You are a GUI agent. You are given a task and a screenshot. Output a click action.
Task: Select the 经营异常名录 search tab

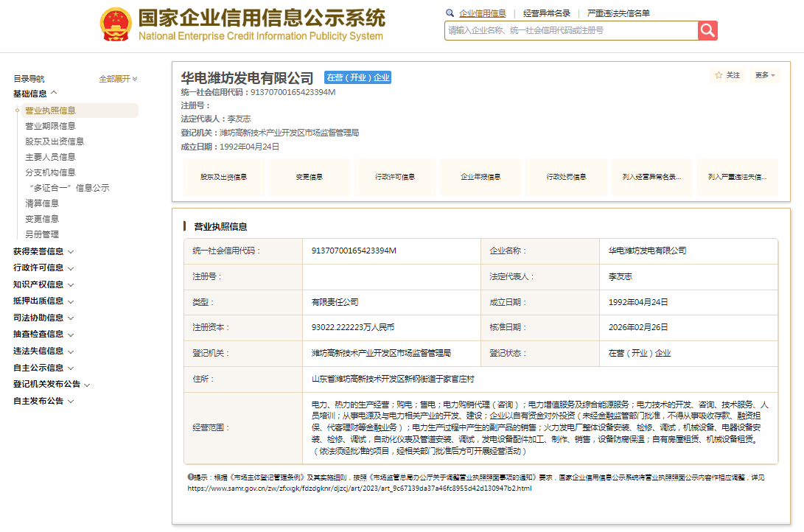click(546, 13)
